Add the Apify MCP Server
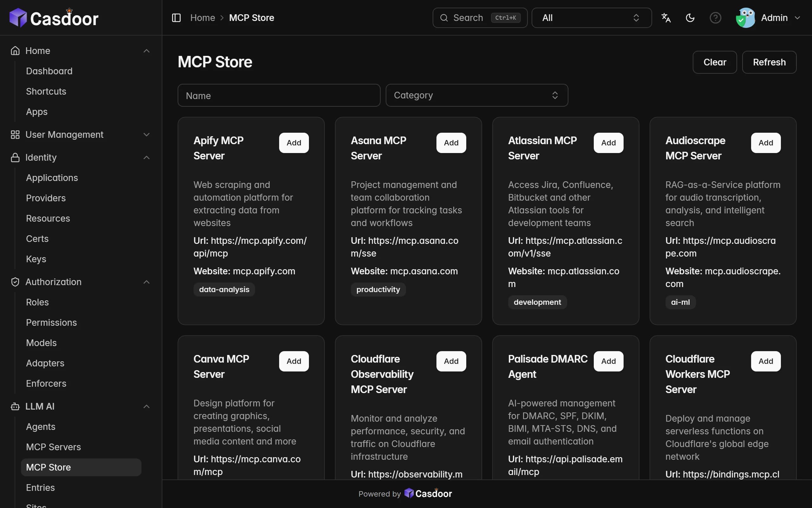 click(x=294, y=143)
